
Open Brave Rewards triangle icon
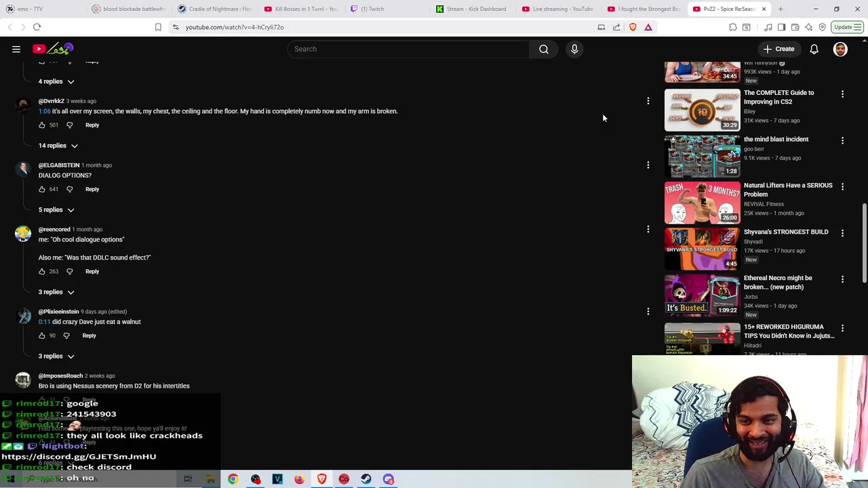point(648,27)
